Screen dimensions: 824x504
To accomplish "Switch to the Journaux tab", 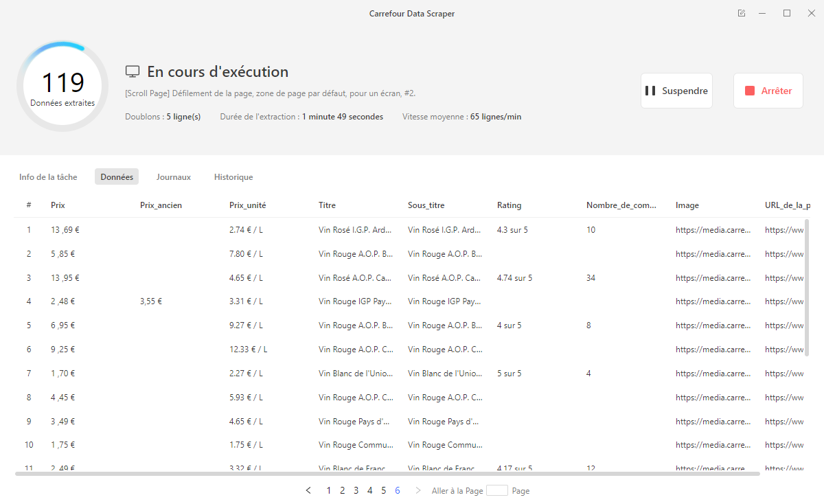I will tap(174, 177).
